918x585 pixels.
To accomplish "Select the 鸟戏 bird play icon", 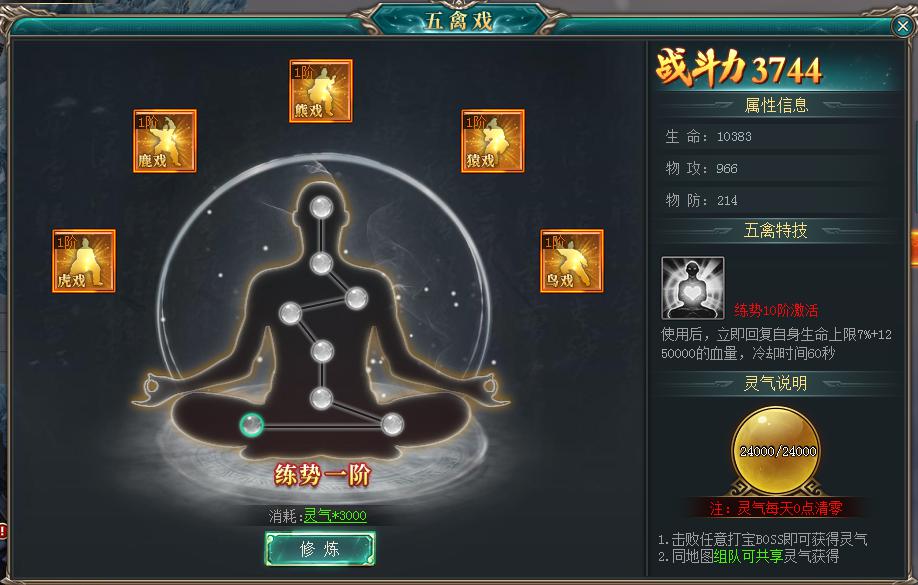I will tap(571, 261).
